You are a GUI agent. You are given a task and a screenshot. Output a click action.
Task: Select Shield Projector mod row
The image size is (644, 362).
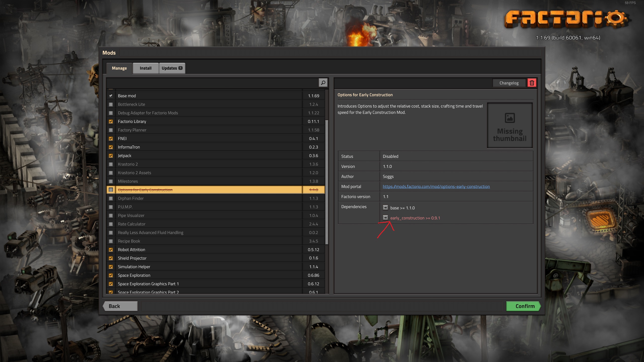click(215, 258)
